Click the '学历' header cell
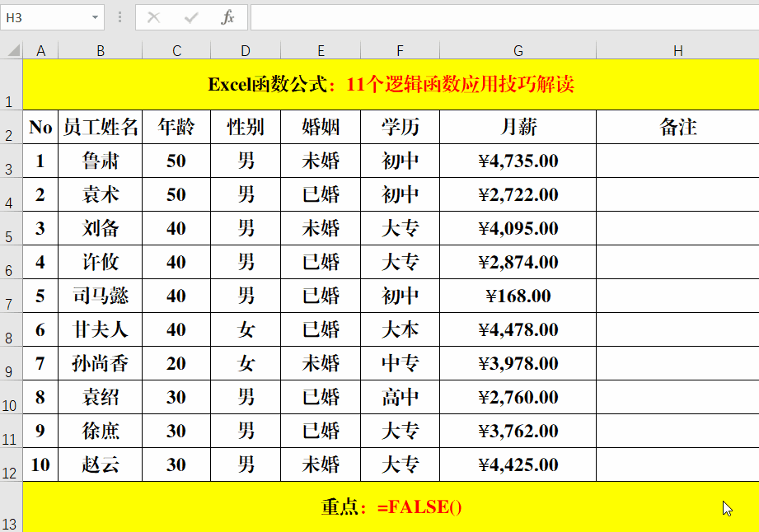 [x=400, y=127]
